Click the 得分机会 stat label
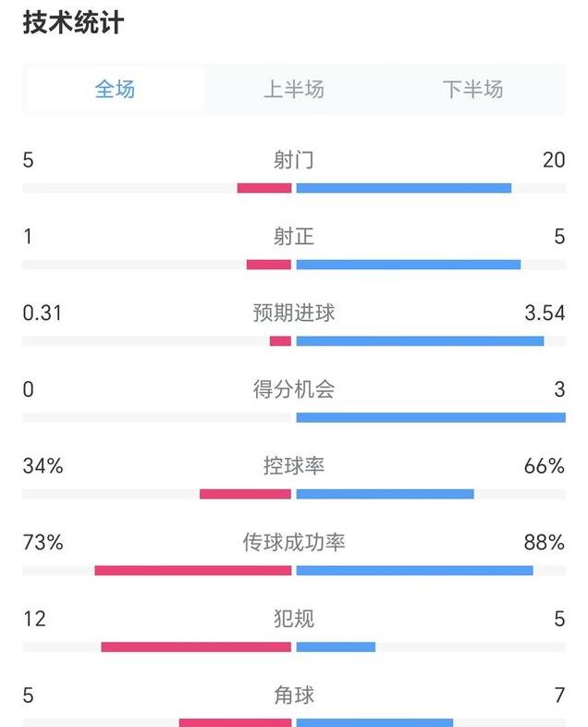 [x=294, y=389]
